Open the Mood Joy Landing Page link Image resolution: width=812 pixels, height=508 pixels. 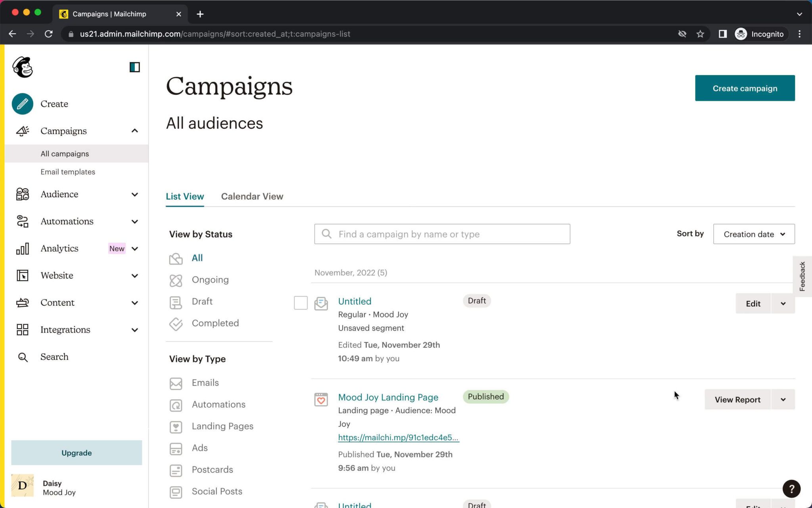(x=388, y=397)
